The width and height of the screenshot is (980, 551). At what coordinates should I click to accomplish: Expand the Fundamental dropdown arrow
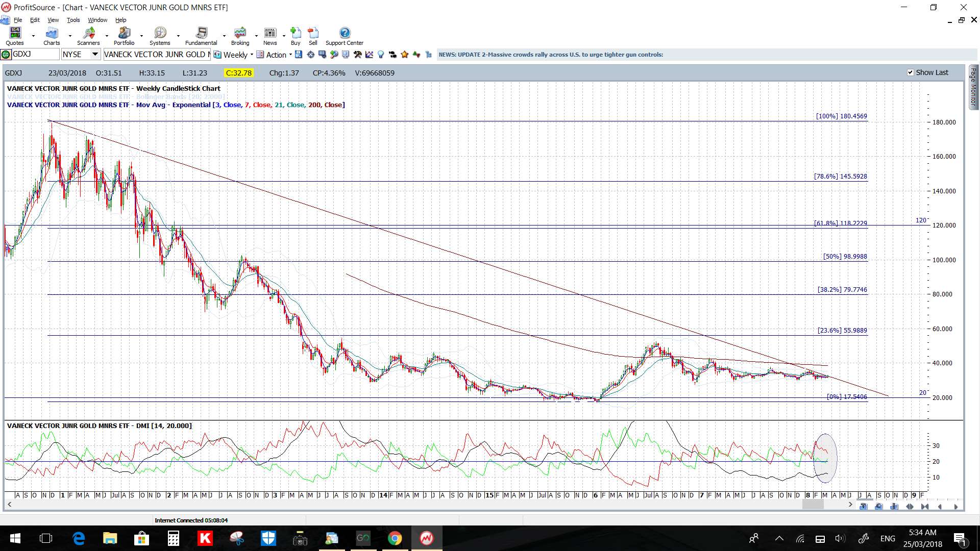click(224, 36)
